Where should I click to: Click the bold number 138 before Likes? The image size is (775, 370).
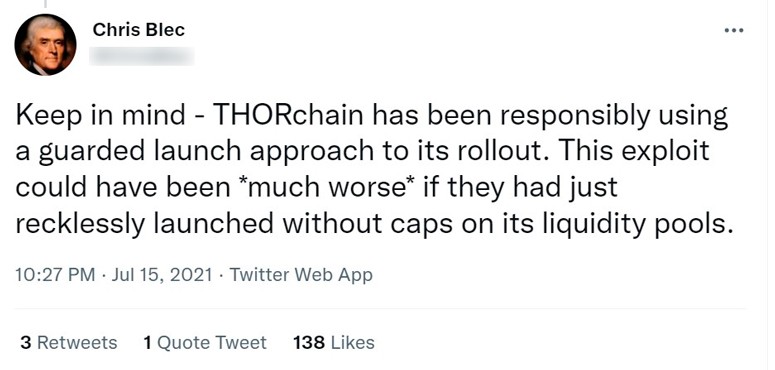pos(309,342)
